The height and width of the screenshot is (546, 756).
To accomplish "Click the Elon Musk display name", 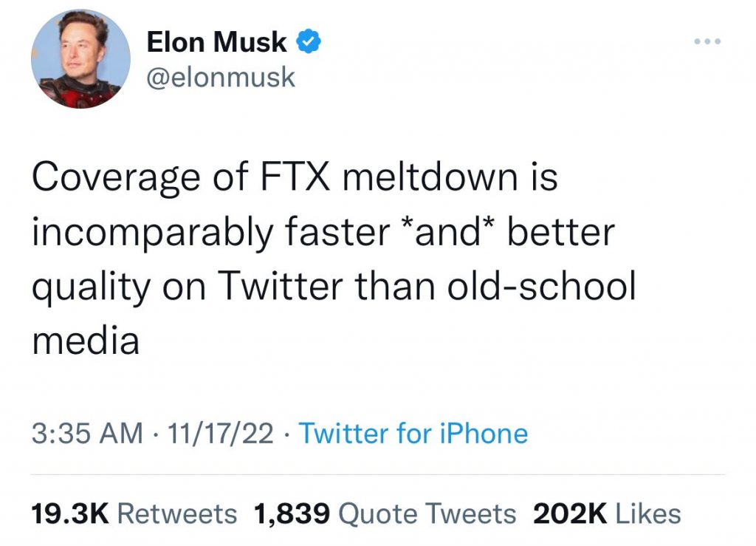I will 217,43.
